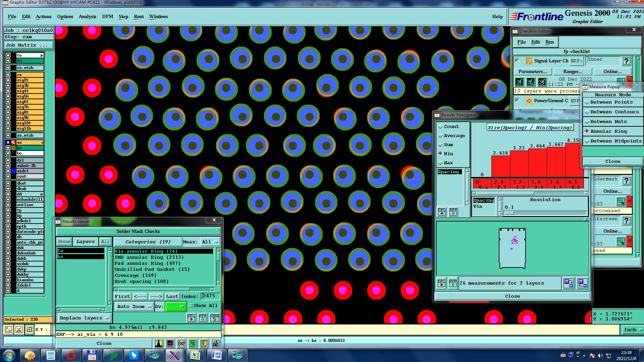Open the Analysis menu
The image size is (644, 362).
pos(87,16)
